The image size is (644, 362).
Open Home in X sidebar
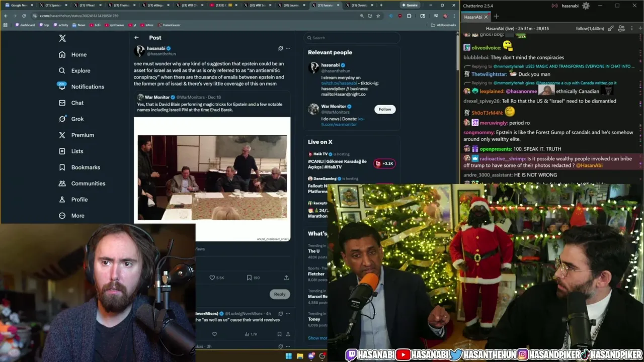point(72,54)
